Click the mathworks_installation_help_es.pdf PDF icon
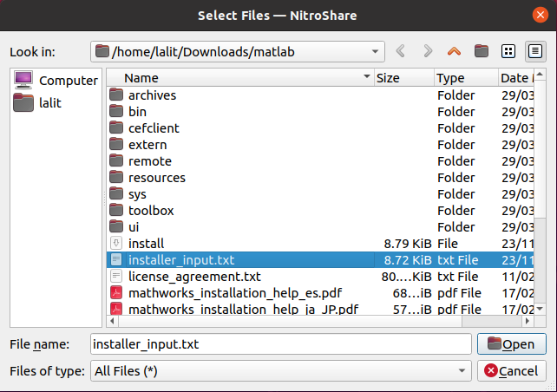Screen dimensions: 557x392 (x=116, y=292)
